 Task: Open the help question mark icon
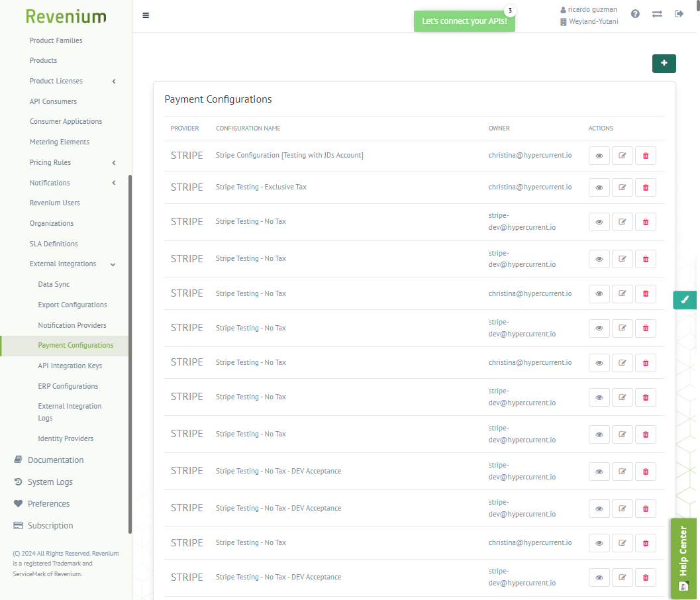pos(635,14)
